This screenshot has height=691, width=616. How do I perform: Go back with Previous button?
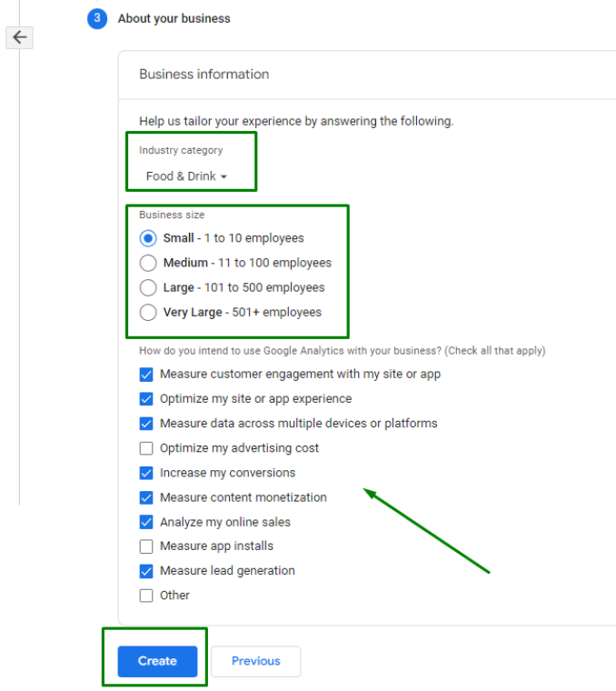click(x=256, y=662)
